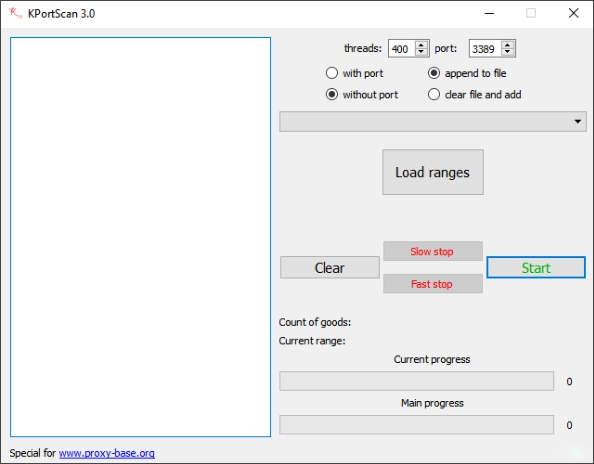The image size is (594, 464).
Task: Click inside the large results text area
Action: point(141,237)
